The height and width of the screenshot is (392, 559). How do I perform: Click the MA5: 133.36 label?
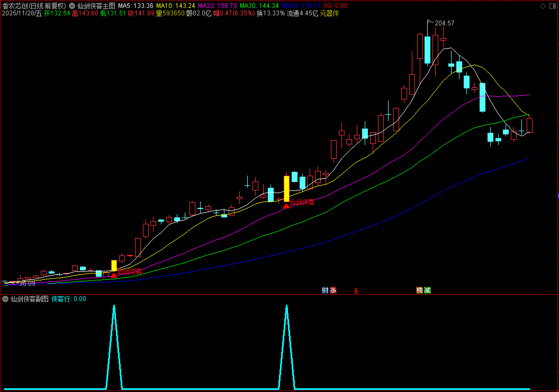click(136, 6)
